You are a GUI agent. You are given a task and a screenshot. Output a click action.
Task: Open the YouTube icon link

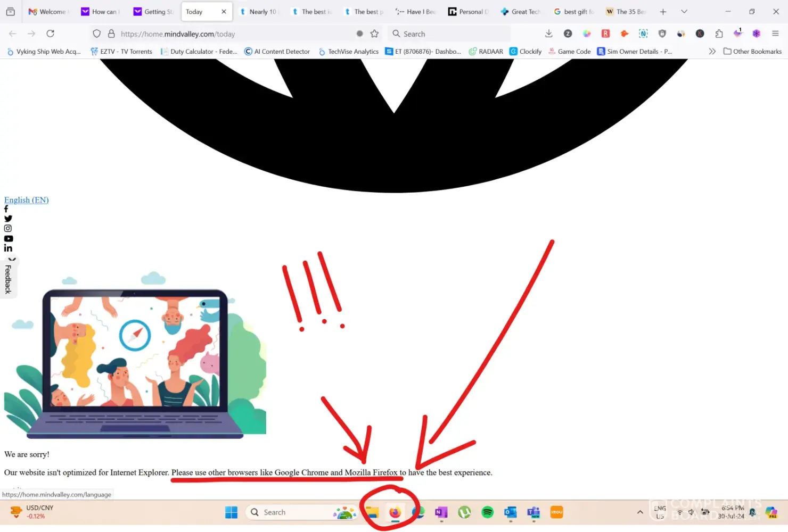(9, 238)
